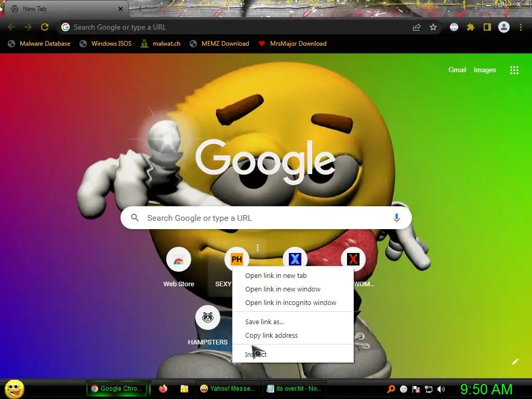Choose Open link in new tab

pos(293,276)
